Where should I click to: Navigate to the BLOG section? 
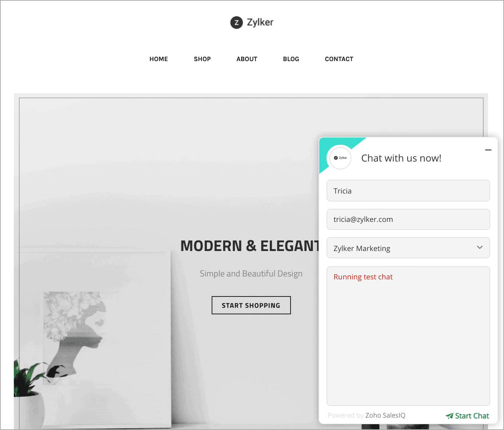click(x=291, y=59)
